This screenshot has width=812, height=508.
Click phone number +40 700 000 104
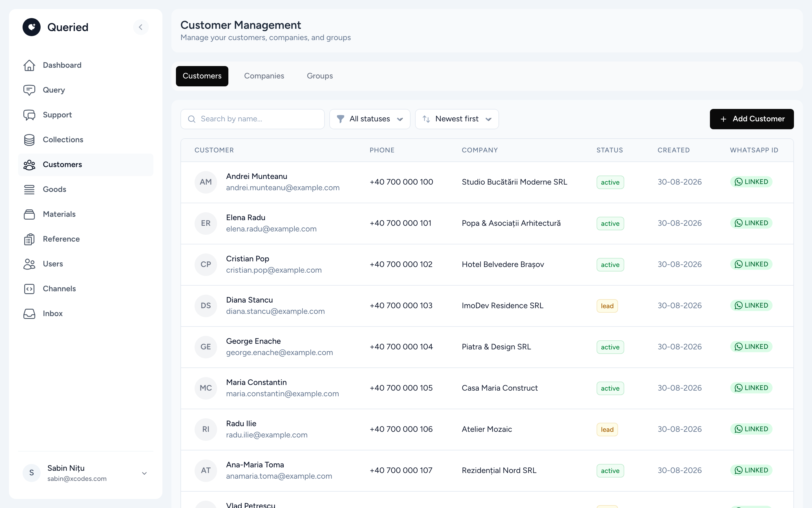tap(401, 347)
